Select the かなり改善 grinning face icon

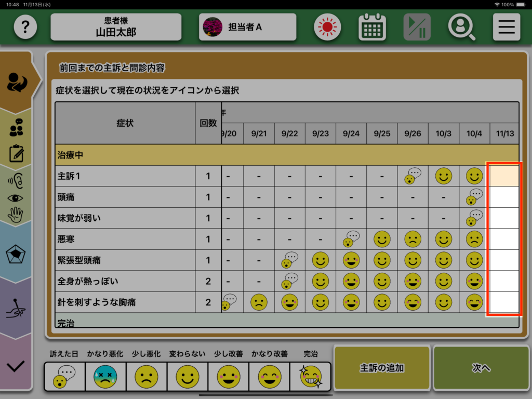[x=269, y=376]
